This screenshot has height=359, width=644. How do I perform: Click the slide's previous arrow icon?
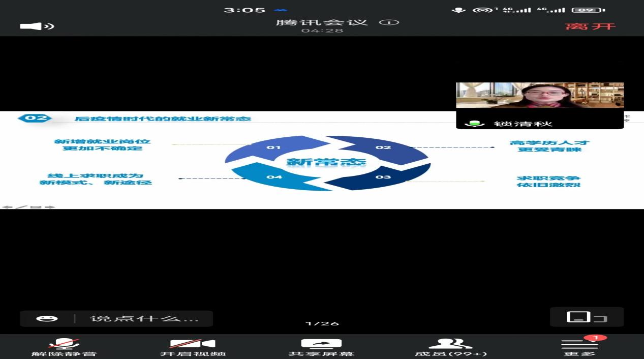point(7,207)
